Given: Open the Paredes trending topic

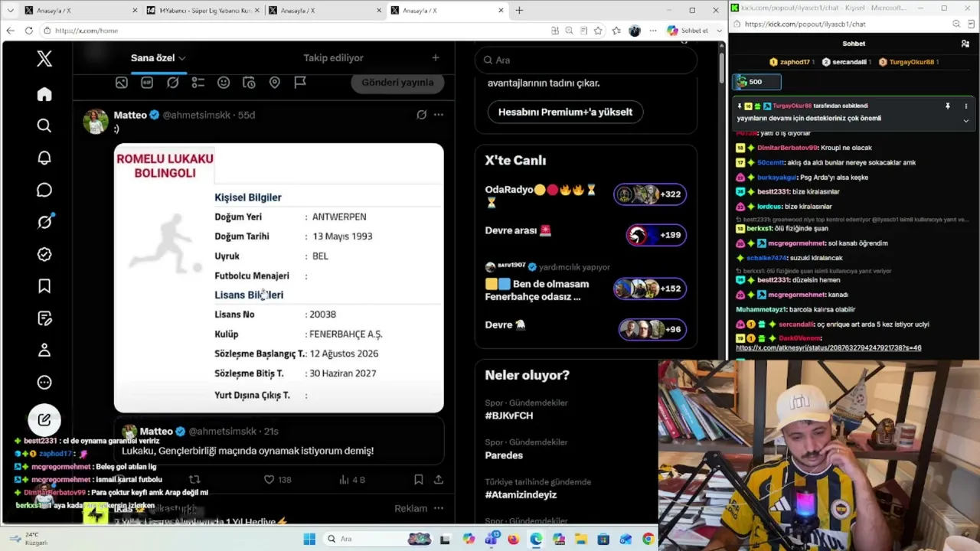Looking at the screenshot, I should 504,455.
